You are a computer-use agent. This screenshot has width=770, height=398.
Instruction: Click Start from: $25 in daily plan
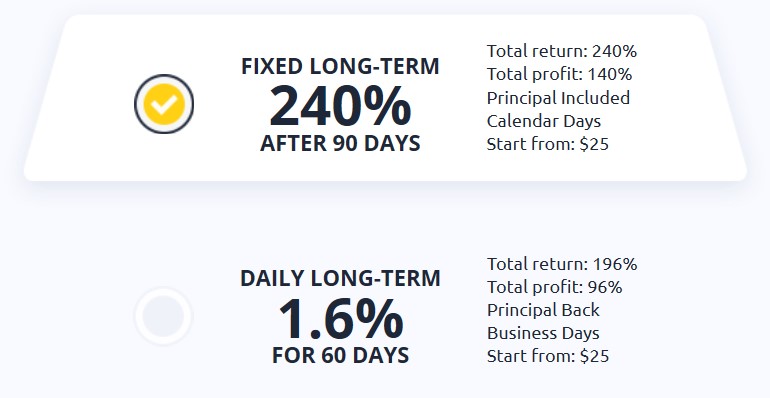coord(548,356)
